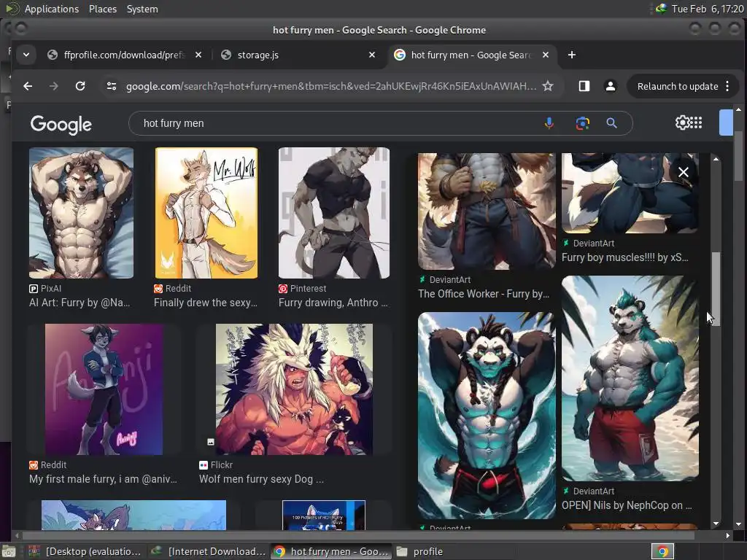
Task: Click show desktop icon in taskbar
Action: 9,552
